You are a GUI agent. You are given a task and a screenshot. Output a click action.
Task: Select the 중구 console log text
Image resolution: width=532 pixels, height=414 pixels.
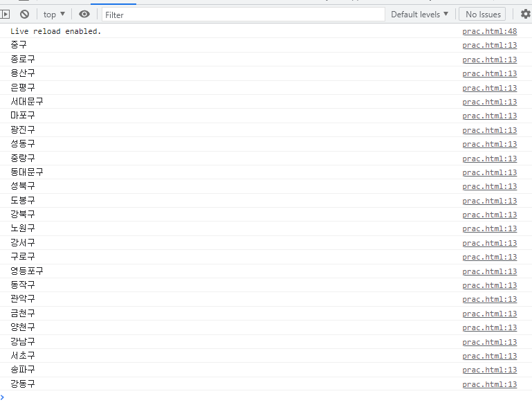[18, 44]
